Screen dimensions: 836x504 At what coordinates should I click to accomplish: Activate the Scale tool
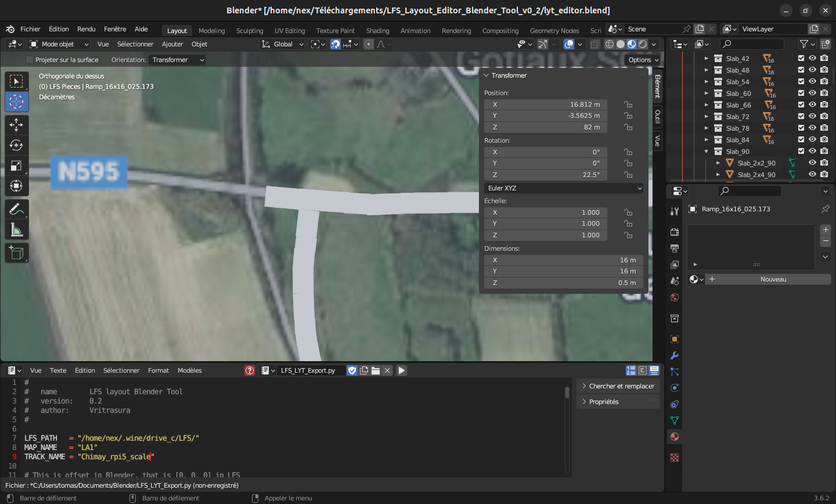[16, 165]
